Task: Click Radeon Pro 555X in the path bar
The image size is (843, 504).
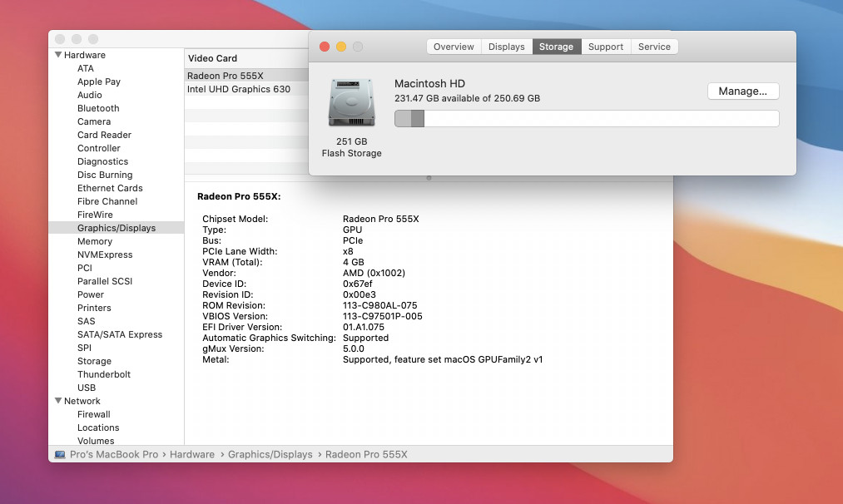Action: click(366, 455)
